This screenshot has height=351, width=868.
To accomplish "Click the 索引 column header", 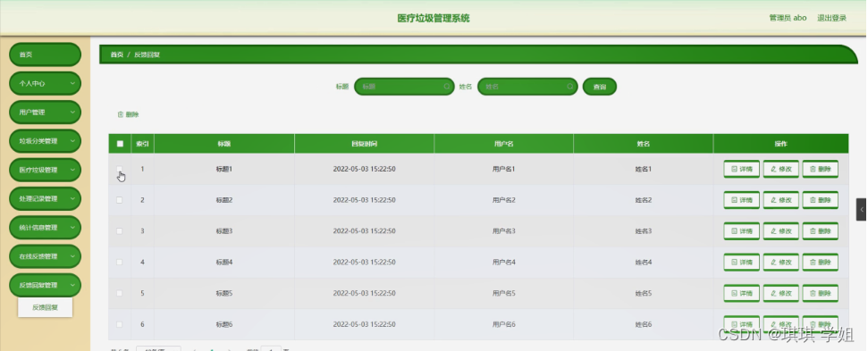I will [x=142, y=144].
